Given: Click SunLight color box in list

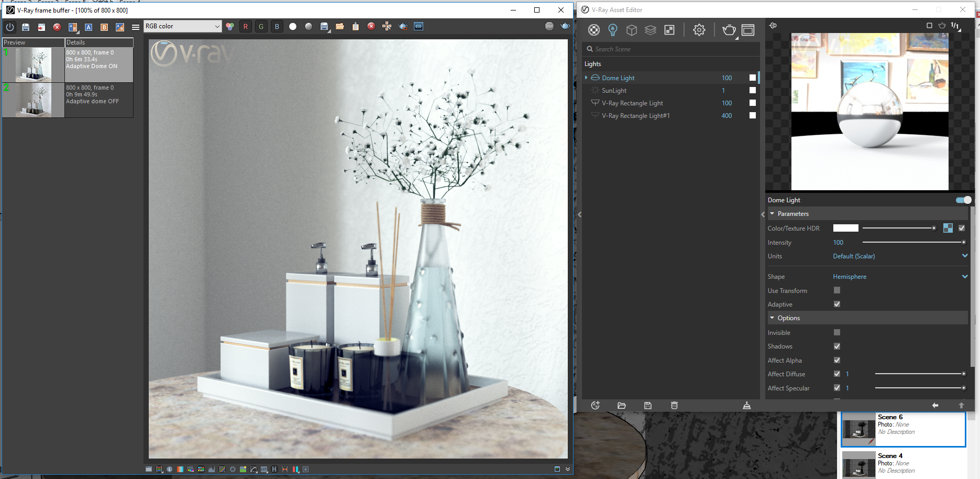Looking at the screenshot, I should click(x=753, y=90).
